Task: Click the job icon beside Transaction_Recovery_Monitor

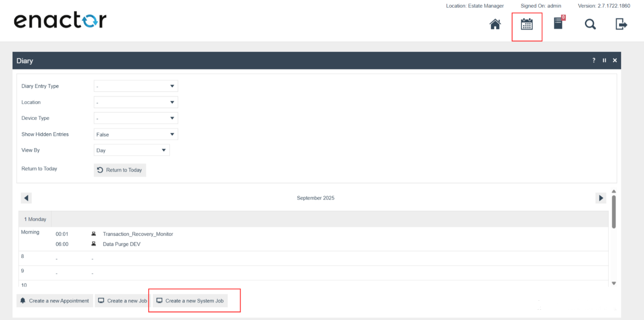Action: (93, 234)
